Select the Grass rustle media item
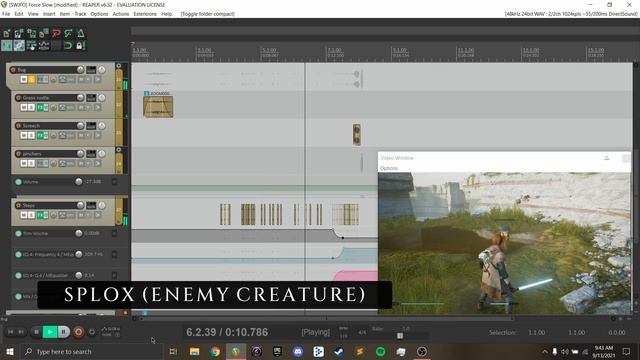 tap(158, 107)
